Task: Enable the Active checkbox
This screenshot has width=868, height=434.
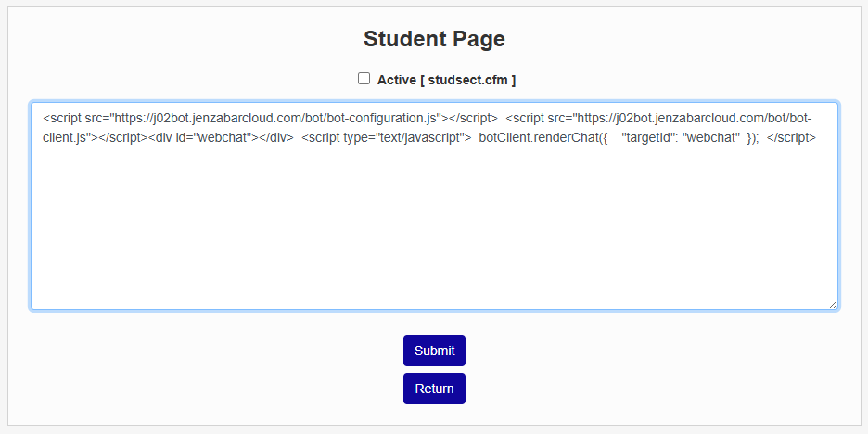Action: tap(364, 79)
